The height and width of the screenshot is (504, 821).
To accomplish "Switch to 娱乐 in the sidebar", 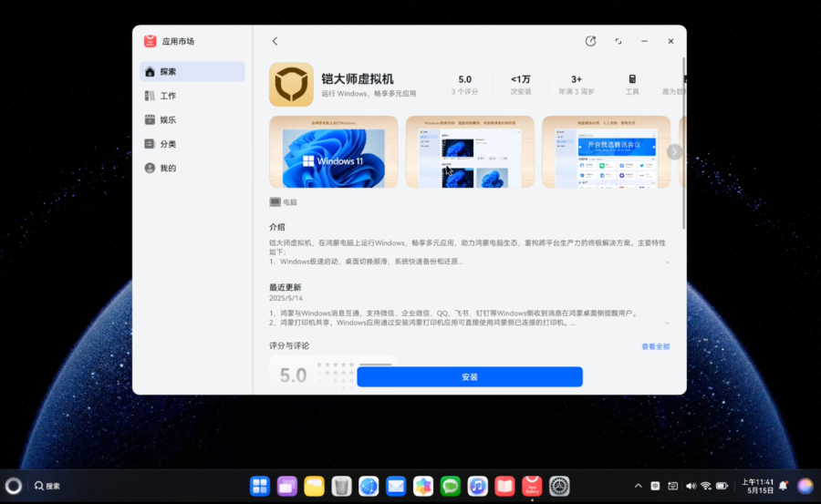I will [168, 119].
